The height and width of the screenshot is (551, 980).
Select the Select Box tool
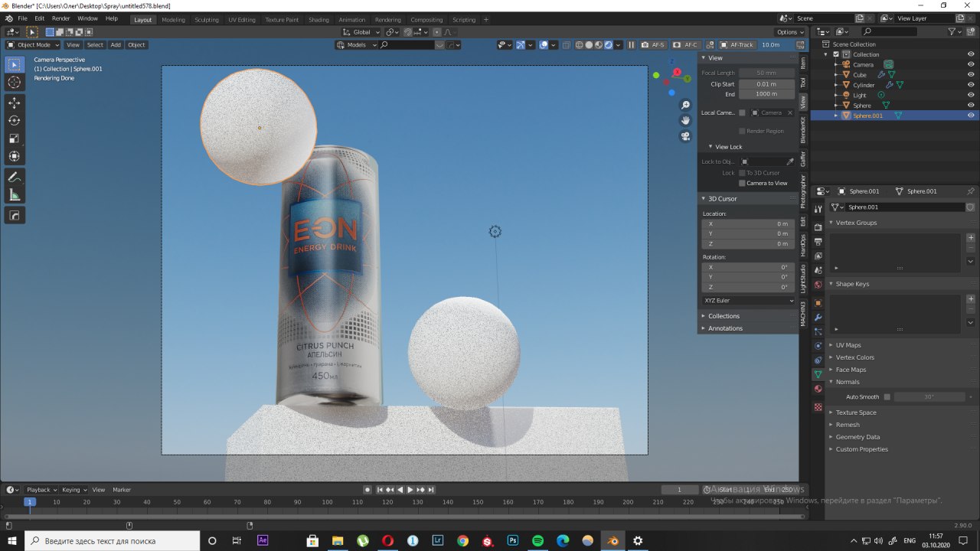tap(15, 65)
